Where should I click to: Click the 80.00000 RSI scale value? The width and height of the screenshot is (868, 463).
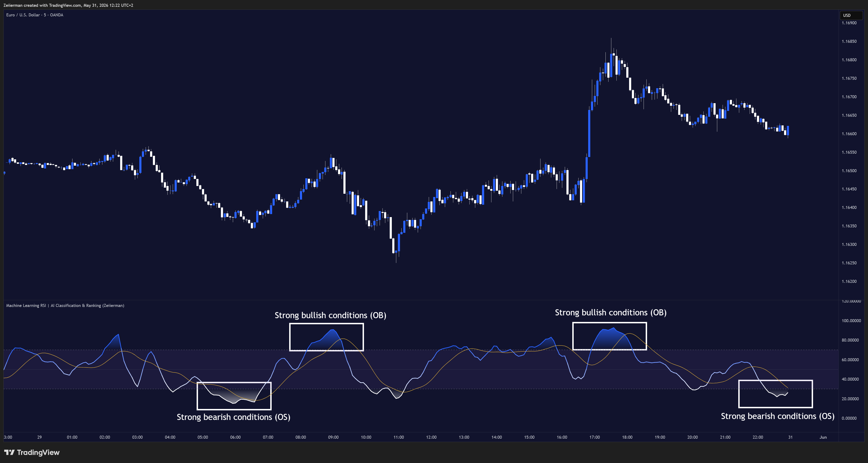coord(850,340)
